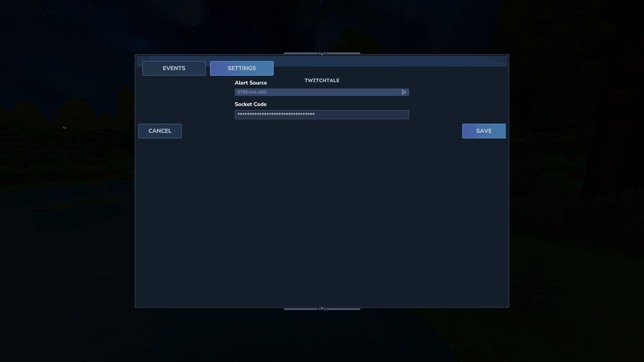Focus the Socket Code input field
This screenshot has width=644, height=362.
click(x=362, y=115)
